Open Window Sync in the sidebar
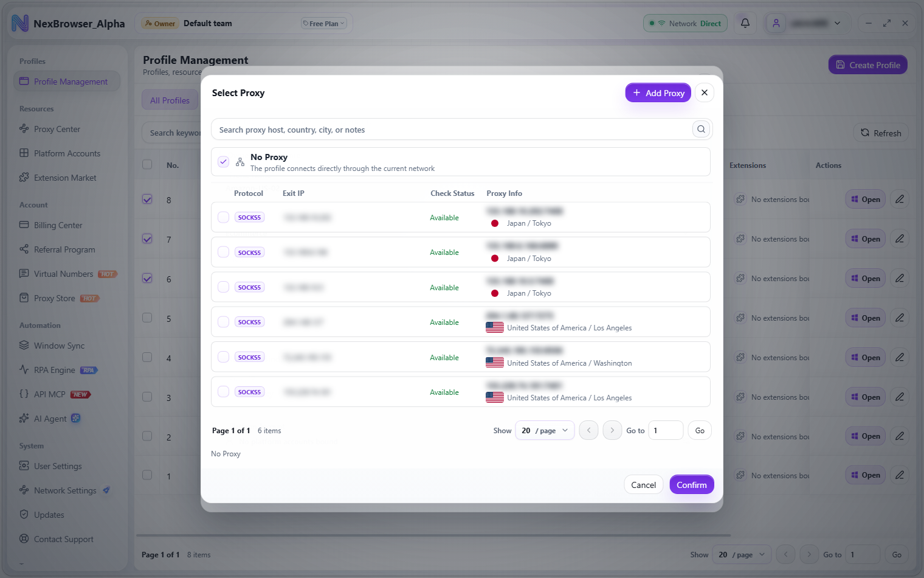Screen dimensions: 924x578 67,346
